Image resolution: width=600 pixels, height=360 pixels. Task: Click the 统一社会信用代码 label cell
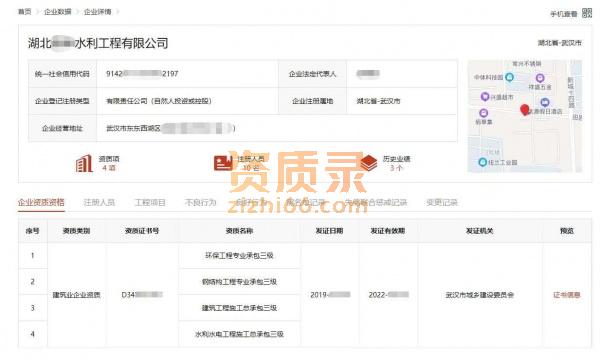click(x=62, y=73)
